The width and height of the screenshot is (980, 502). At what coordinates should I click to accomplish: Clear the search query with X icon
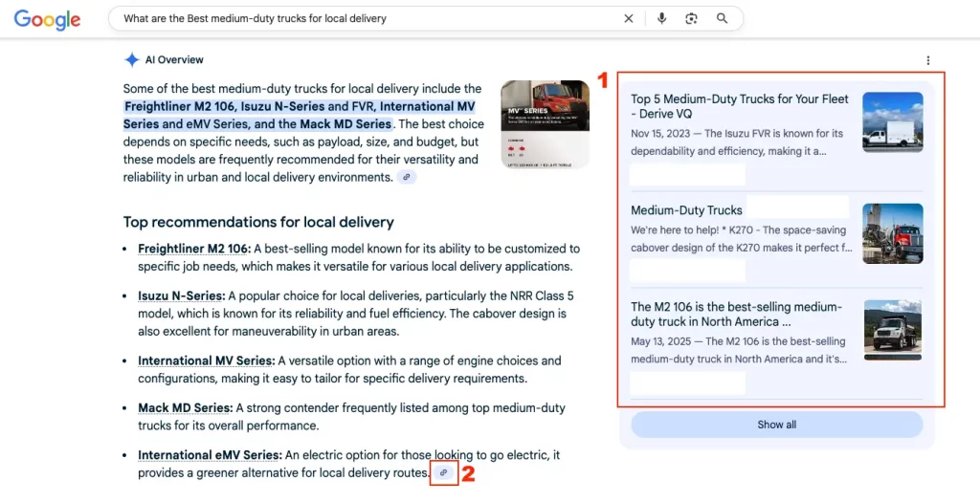629,18
